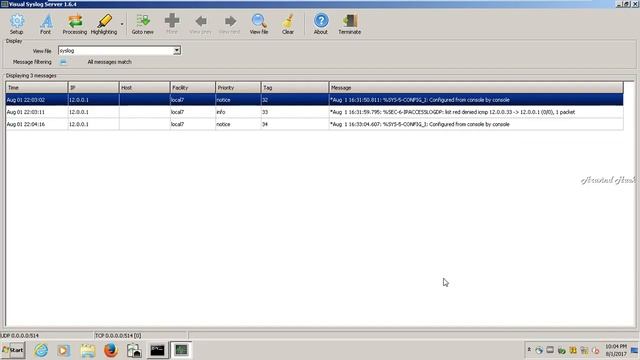Click the Visual Syslog Server taskbar item
The height and width of the screenshot is (360, 640).
[181, 350]
